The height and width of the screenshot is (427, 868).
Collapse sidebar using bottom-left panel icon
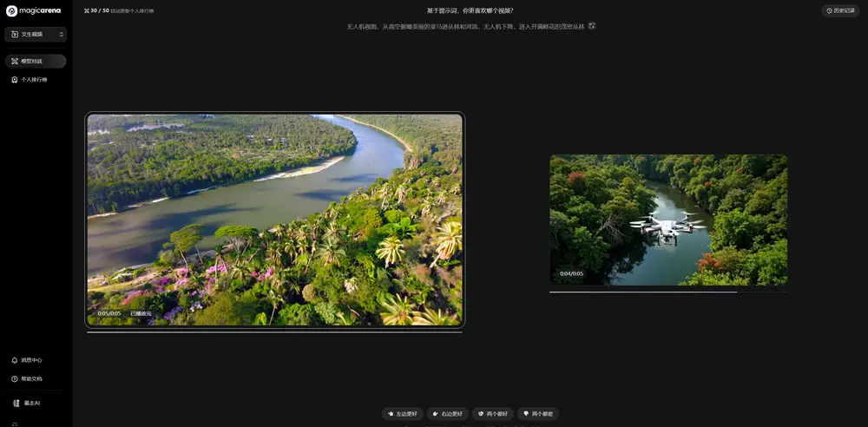15,424
